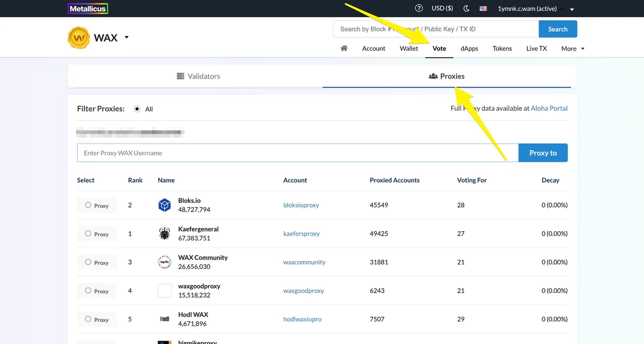
Task: Click the 49425 proxied accounts value
Action: tap(379, 234)
